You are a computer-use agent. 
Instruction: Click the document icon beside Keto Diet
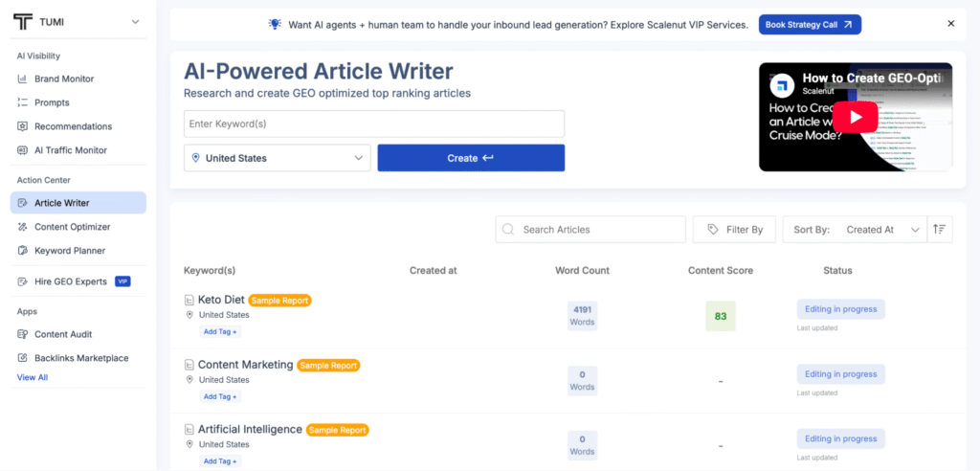189,301
